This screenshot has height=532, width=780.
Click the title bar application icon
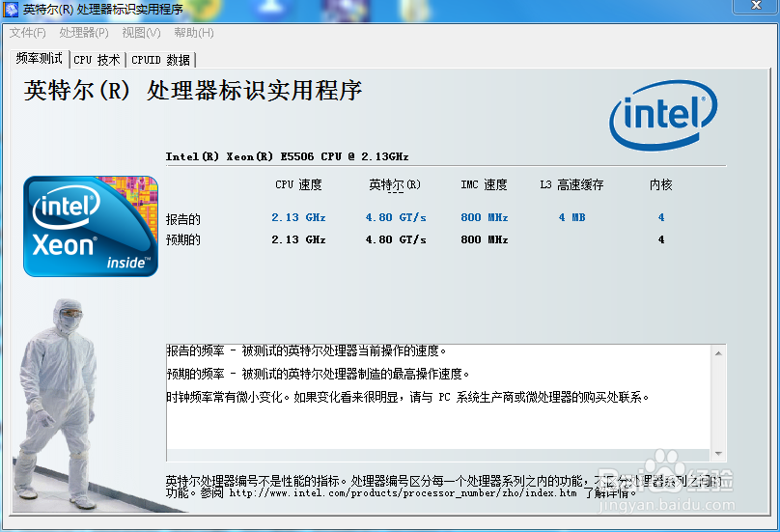[11, 9]
